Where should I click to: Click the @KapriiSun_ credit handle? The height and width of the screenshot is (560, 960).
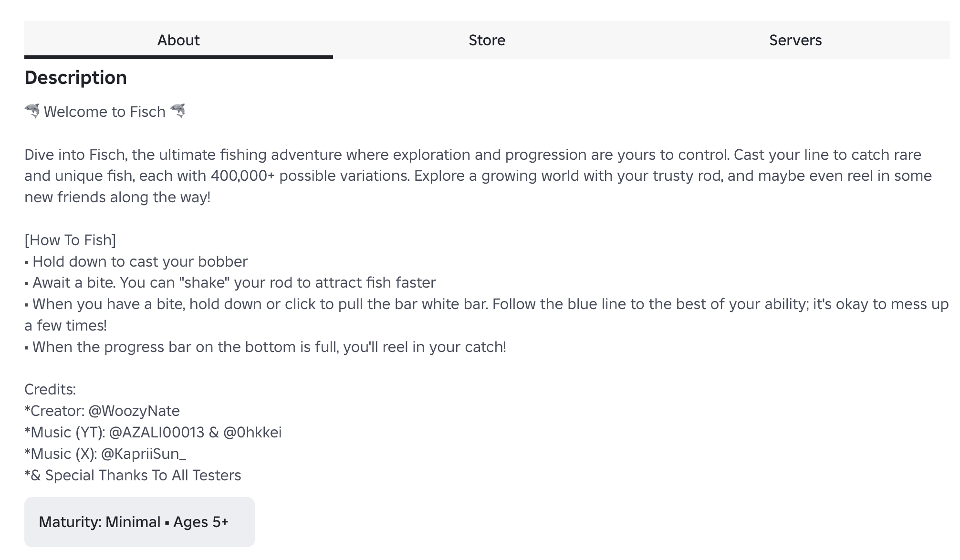[x=144, y=454]
